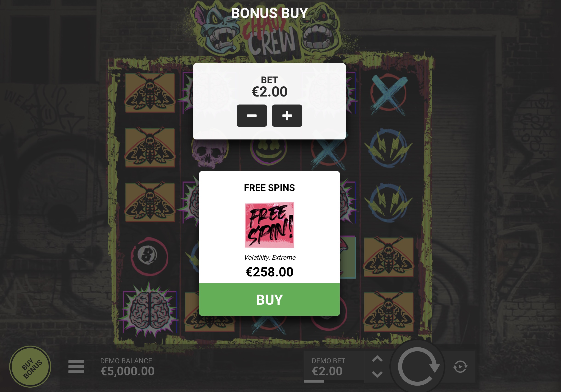Click the blue X symbol top right
The width and height of the screenshot is (561, 392).
click(389, 94)
